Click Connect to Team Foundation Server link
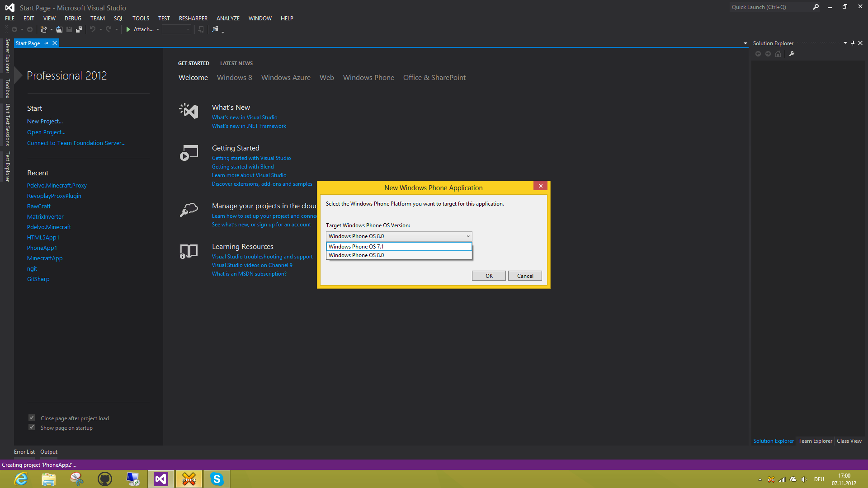 tap(76, 143)
